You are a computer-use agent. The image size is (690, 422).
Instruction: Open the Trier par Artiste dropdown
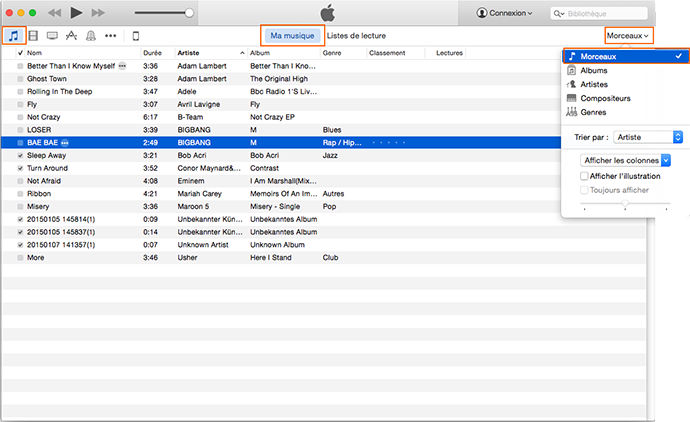pos(648,137)
